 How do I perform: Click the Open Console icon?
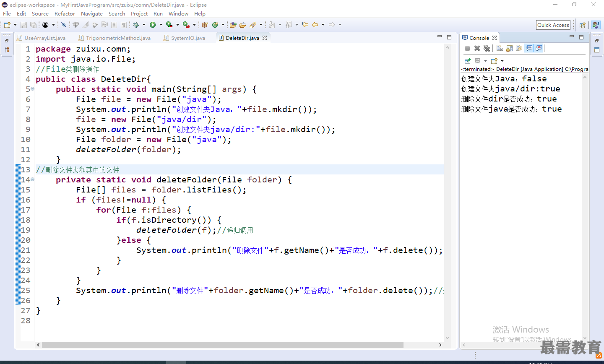pos(494,60)
